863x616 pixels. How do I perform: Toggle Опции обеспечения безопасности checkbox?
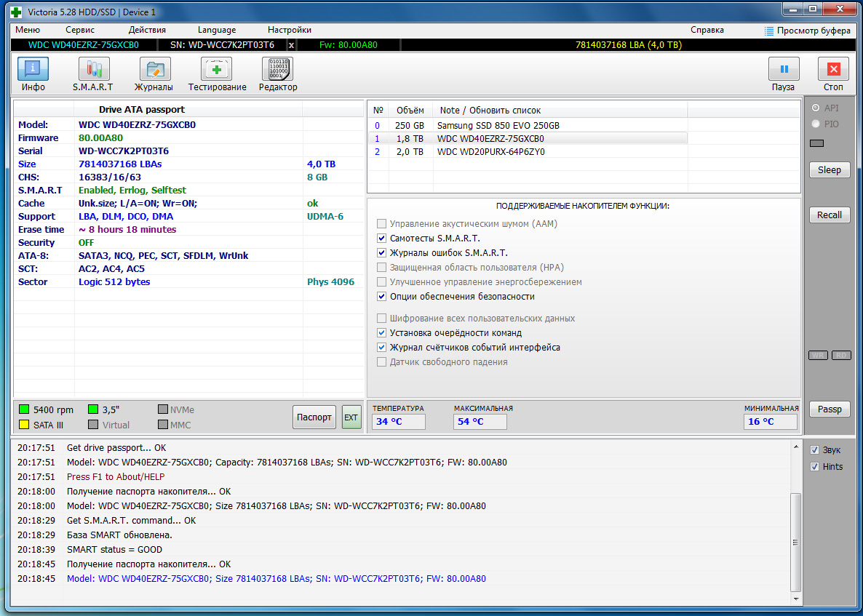(x=381, y=297)
